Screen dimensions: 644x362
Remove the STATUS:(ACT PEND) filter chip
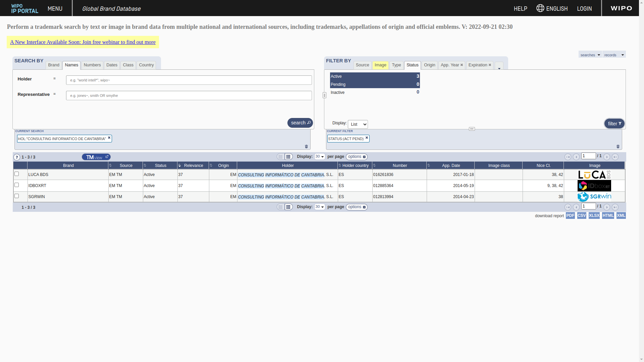pos(367,138)
